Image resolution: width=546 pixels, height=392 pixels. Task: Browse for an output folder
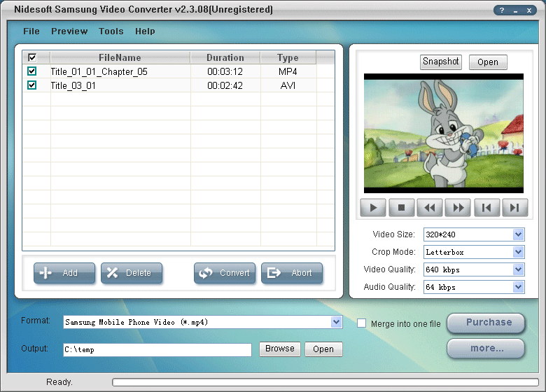coord(280,349)
